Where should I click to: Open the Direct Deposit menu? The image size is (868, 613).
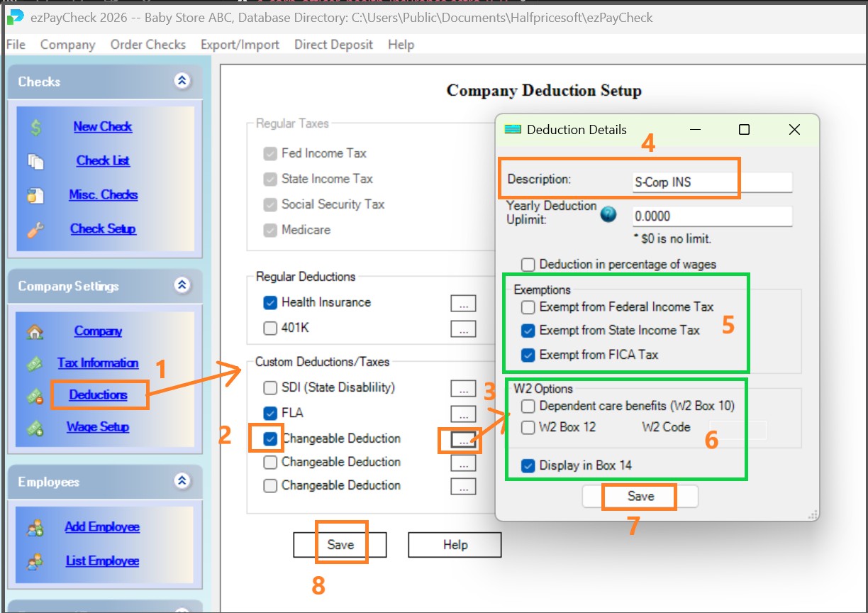point(333,45)
